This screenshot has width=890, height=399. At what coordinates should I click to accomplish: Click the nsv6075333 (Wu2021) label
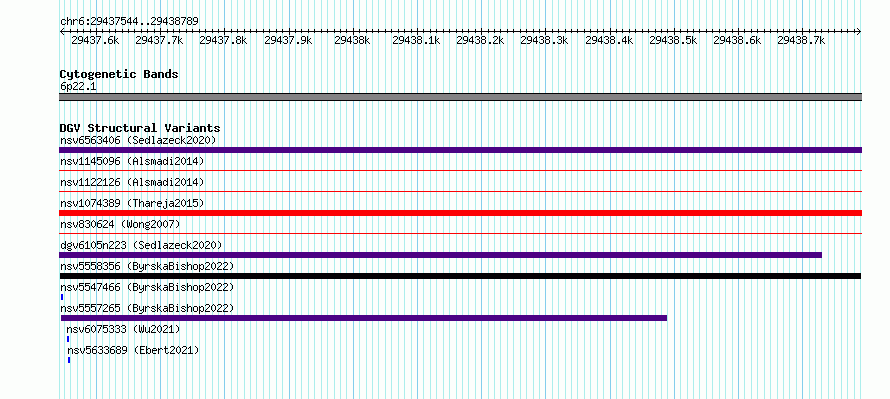pyautogui.click(x=123, y=329)
